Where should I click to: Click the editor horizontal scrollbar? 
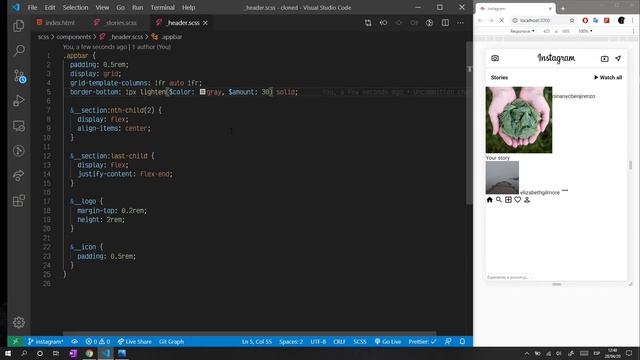(249, 333)
